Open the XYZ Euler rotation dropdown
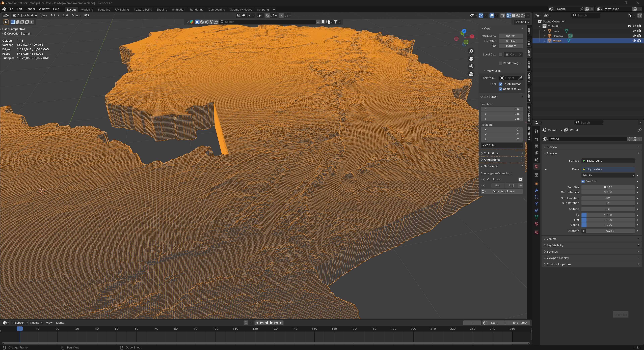 (x=502, y=145)
